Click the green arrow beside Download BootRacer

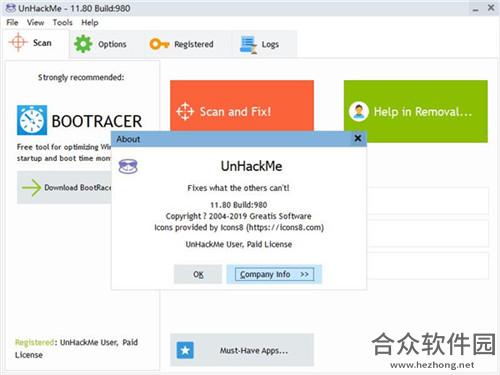(31, 187)
